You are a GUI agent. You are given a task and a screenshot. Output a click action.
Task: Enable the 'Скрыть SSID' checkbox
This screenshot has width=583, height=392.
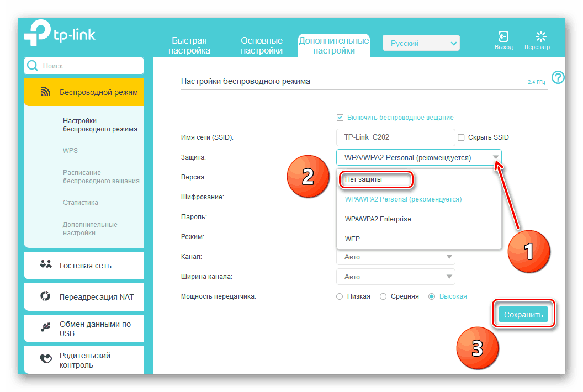[x=461, y=137]
